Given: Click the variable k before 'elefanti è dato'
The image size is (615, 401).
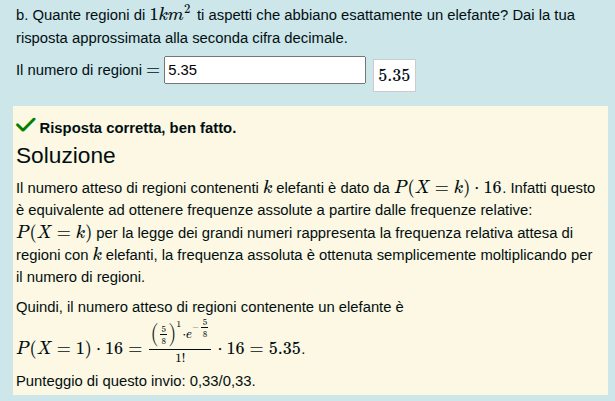Looking at the screenshot, I should click(x=267, y=187).
